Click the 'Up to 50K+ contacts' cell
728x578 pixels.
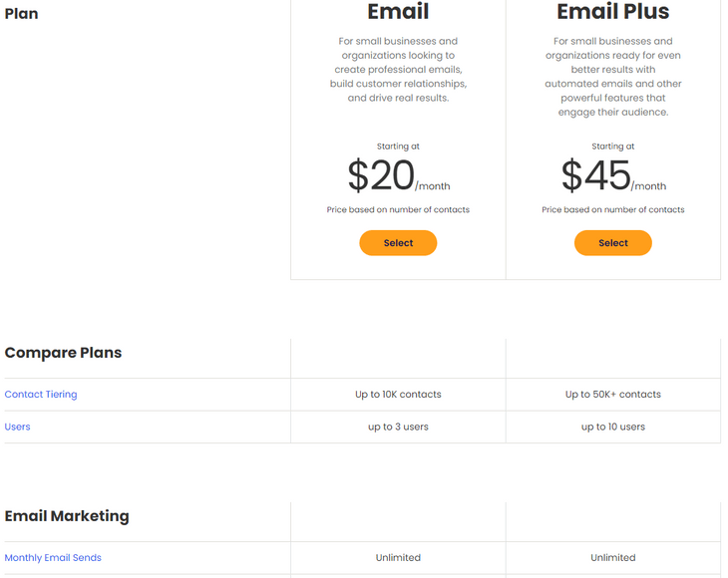coord(612,395)
